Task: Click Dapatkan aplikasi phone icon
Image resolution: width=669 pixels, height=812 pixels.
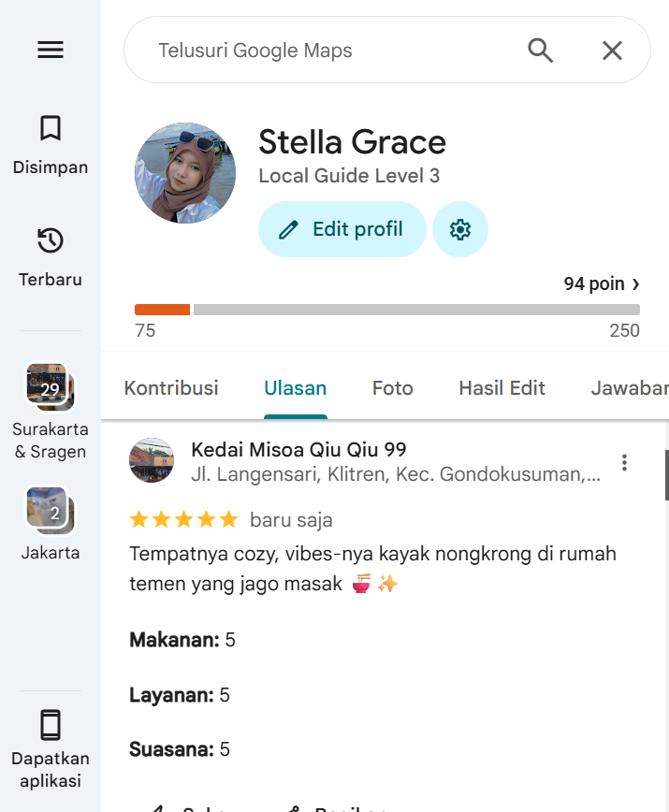Action: coord(51,724)
